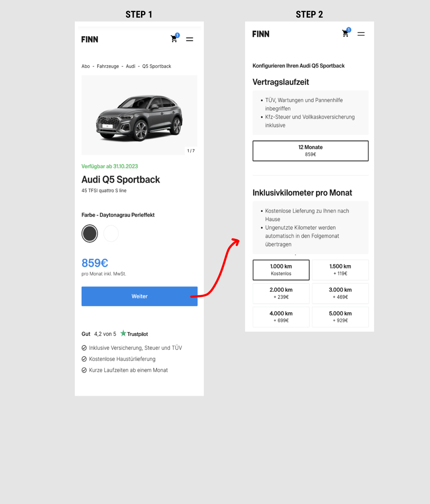Viewport: 430px width, 504px height.
Task: Choose 1.000 km Kostenlos mileage option
Action: tap(281, 270)
